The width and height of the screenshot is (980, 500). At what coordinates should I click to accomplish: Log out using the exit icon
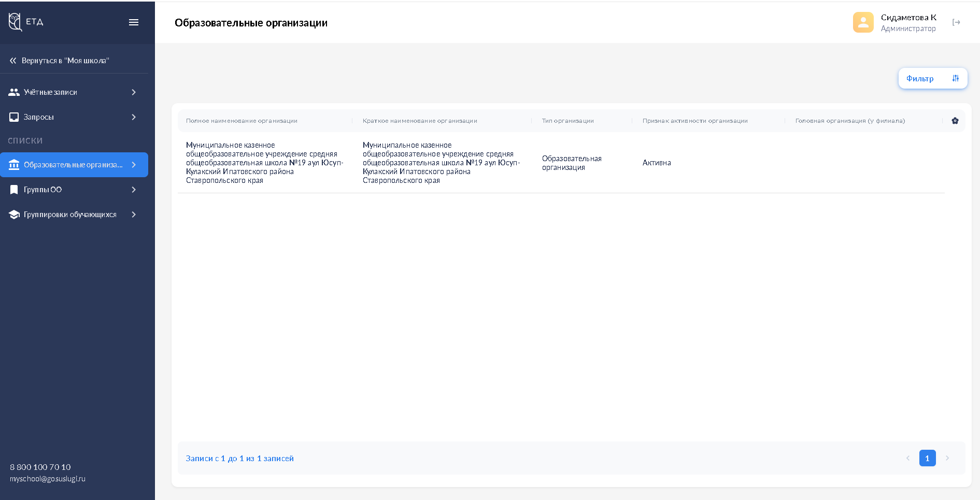[x=956, y=22]
